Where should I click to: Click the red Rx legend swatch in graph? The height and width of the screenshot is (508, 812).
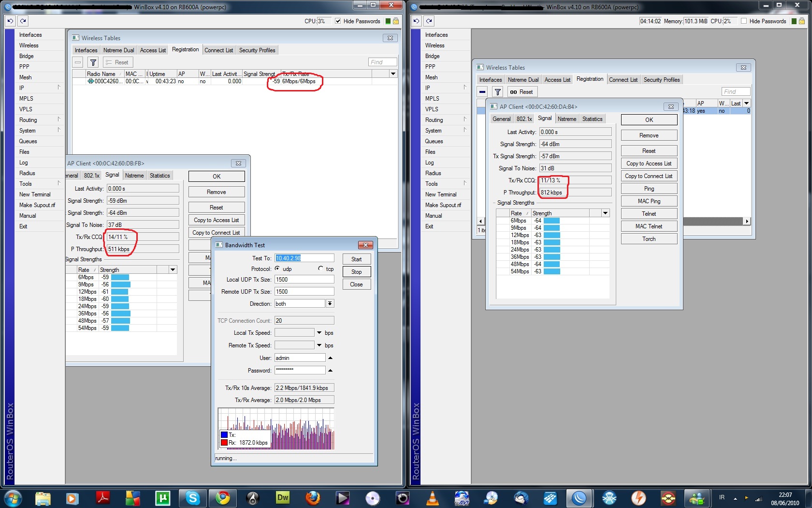pyautogui.click(x=224, y=443)
